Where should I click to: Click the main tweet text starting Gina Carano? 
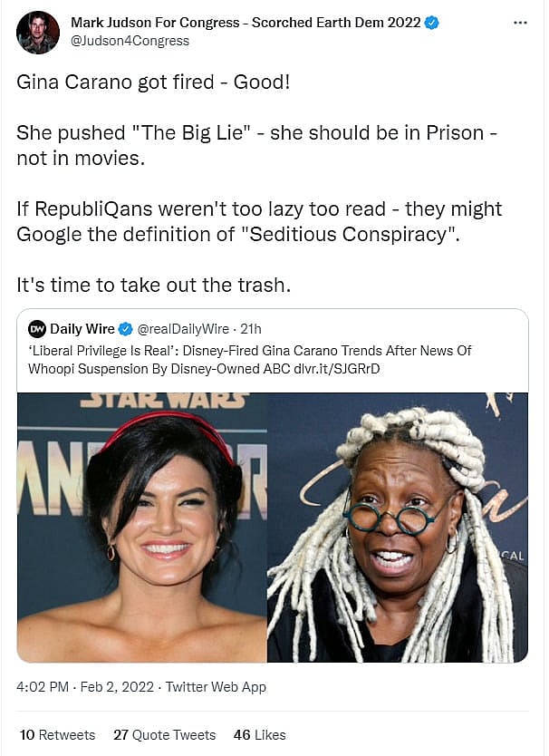[259, 183]
